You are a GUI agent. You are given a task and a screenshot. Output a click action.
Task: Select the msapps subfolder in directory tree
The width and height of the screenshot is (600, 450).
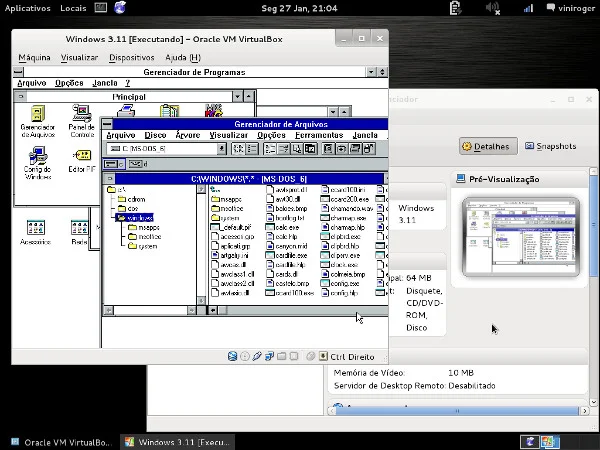click(144, 227)
